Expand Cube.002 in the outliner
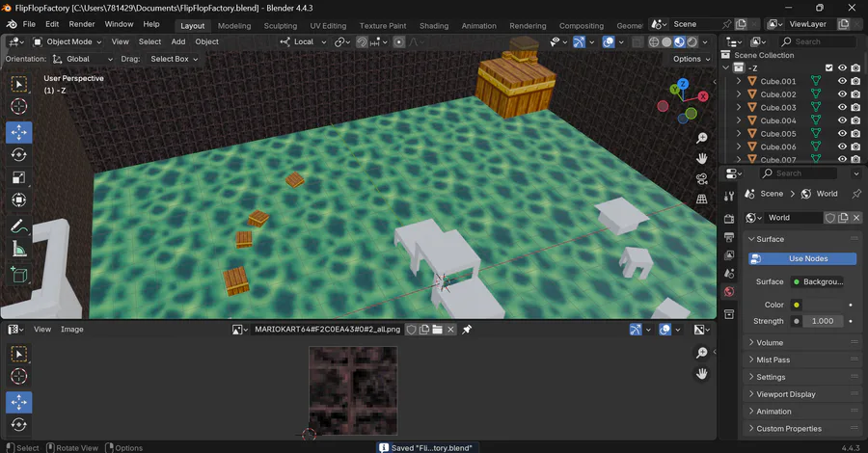This screenshot has height=453, width=868. tap(739, 94)
